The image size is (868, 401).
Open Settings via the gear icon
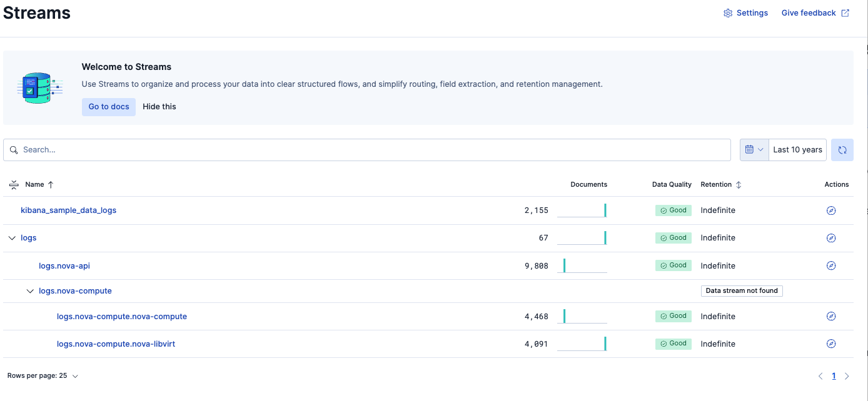point(728,13)
